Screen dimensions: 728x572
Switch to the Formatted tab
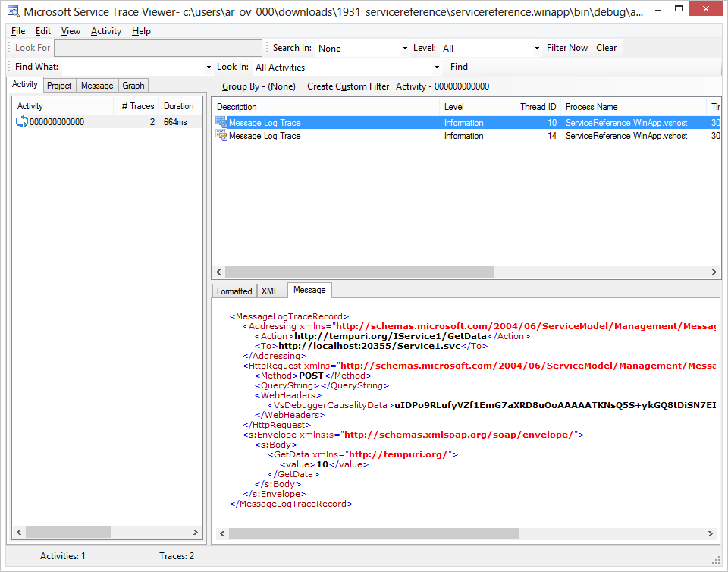234,291
